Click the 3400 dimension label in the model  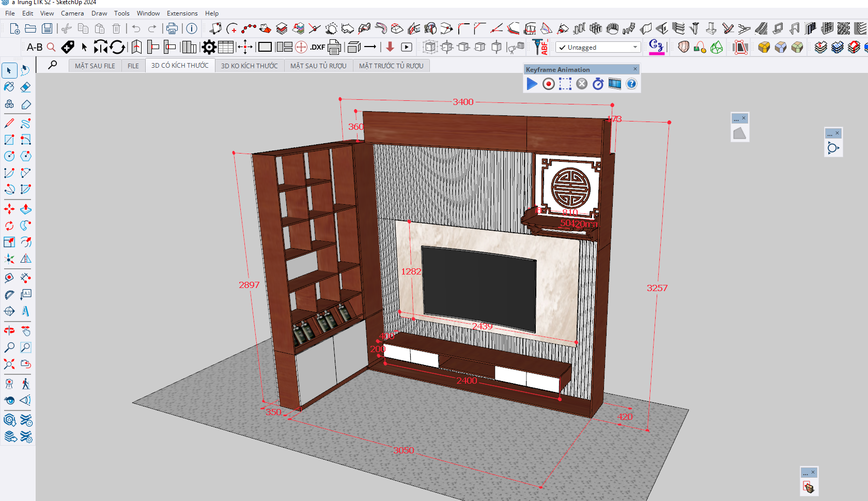(x=463, y=102)
